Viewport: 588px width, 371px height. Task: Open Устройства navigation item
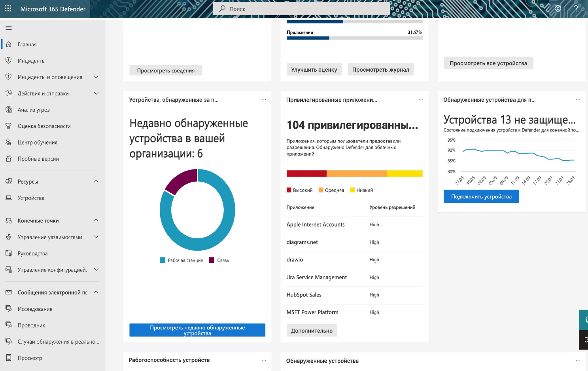tap(31, 198)
